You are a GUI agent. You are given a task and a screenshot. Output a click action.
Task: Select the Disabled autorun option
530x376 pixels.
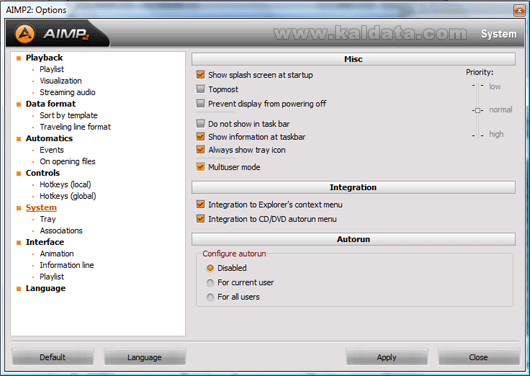pos(210,268)
